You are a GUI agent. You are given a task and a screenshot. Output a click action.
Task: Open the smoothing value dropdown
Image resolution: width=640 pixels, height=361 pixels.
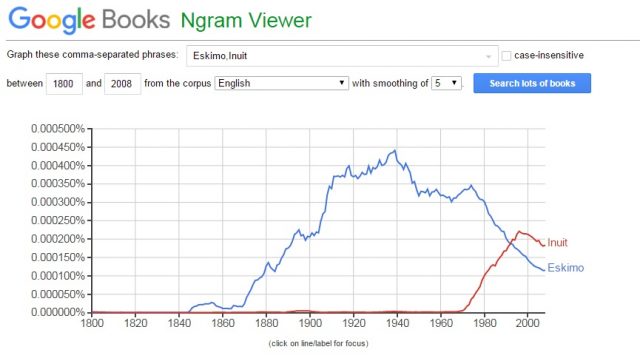tap(446, 83)
